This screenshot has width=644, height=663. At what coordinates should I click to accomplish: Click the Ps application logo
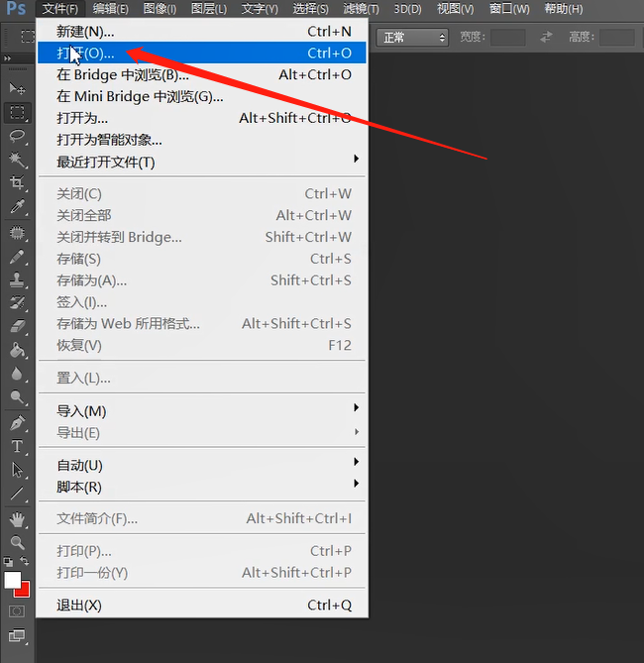[16, 8]
